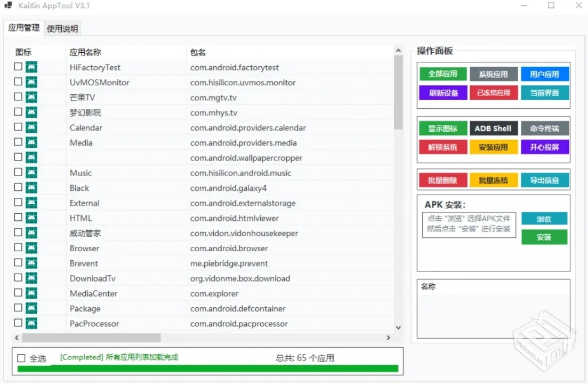The width and height of the screenshot is (588, 384).
Task: Select the 应用管理 tab
Action: tap(23, 27)
